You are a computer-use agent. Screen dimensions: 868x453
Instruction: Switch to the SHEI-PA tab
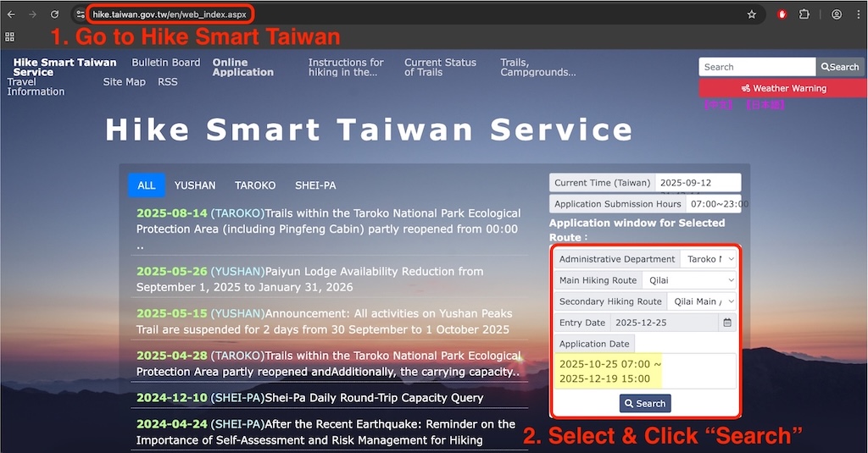pyautogui.click(x=315, y=185)
